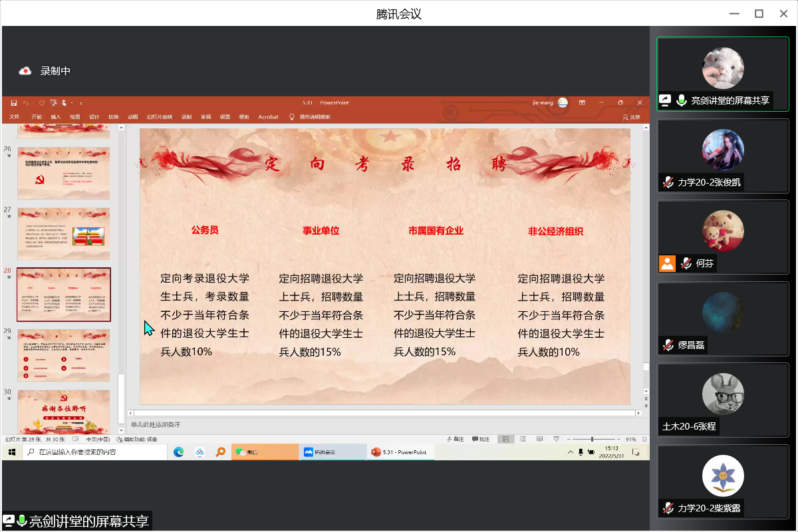Switch to Normal view icon in status bar
Viewport: 798px width, 532px height.
[506, 440]
